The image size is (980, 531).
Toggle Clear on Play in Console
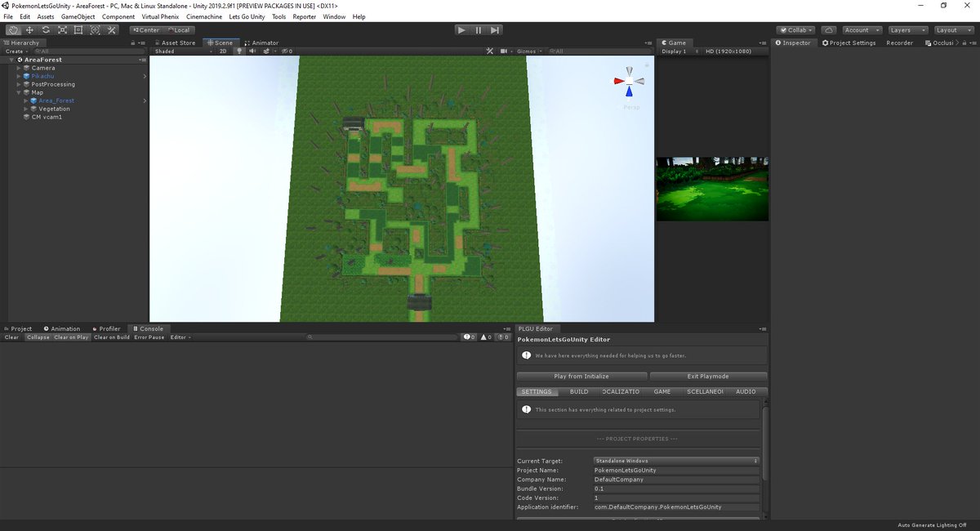pyautogui.click(x=72, y=337)
